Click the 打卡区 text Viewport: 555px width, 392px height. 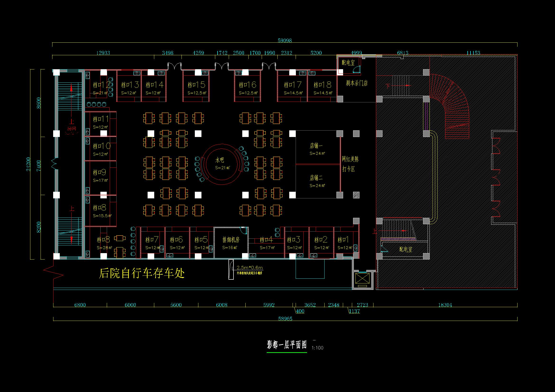(x=348, y=169)
